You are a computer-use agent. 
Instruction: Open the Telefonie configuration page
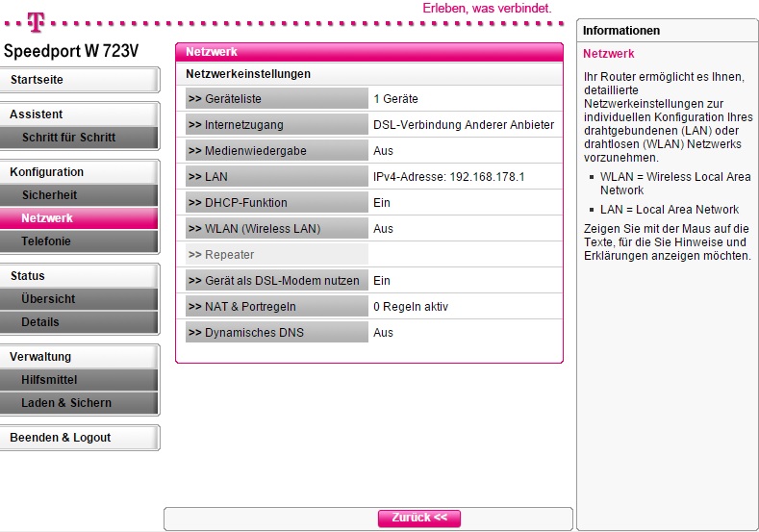79,241
